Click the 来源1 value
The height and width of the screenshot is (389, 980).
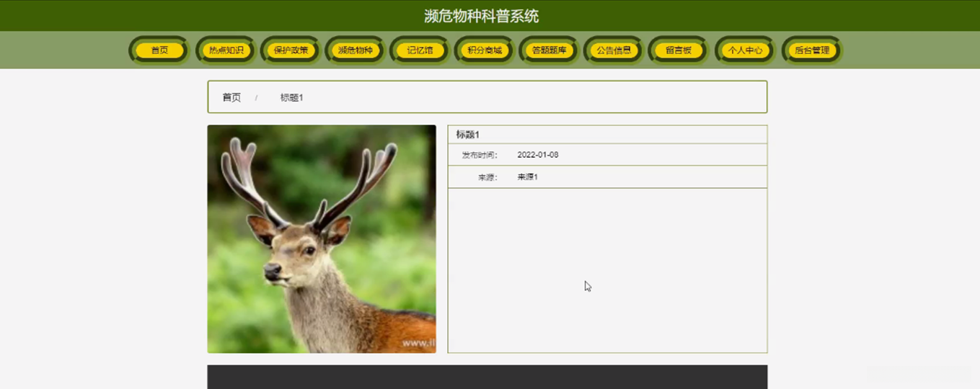pyautogui.click(x=528, y=177)
